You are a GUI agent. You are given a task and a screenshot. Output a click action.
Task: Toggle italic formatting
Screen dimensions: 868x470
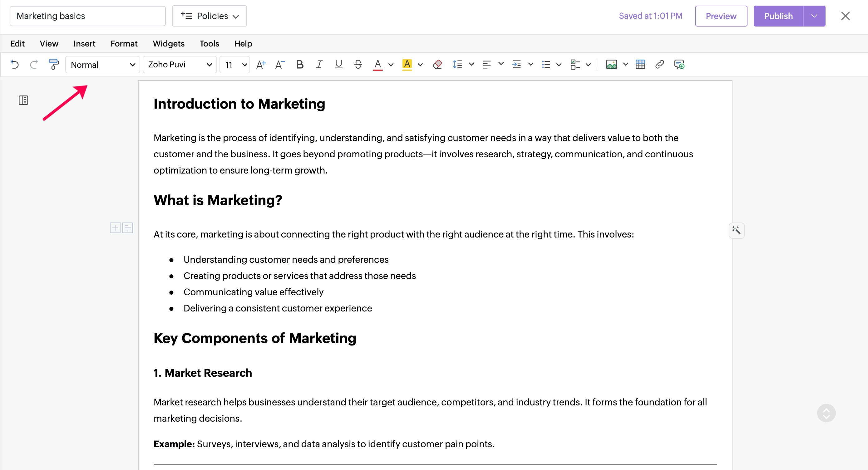[x=319, y=64]
